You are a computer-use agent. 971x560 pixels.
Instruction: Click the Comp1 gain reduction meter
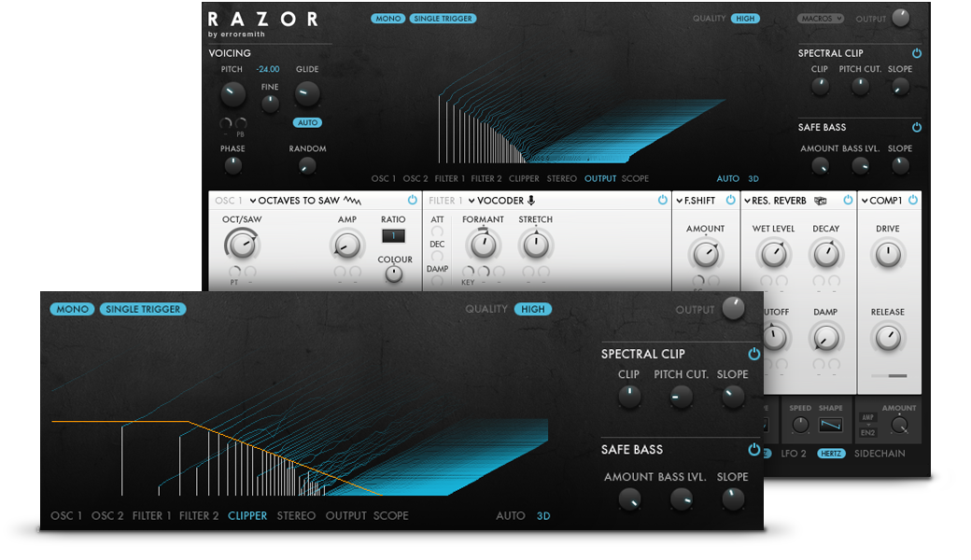[889, 375]
